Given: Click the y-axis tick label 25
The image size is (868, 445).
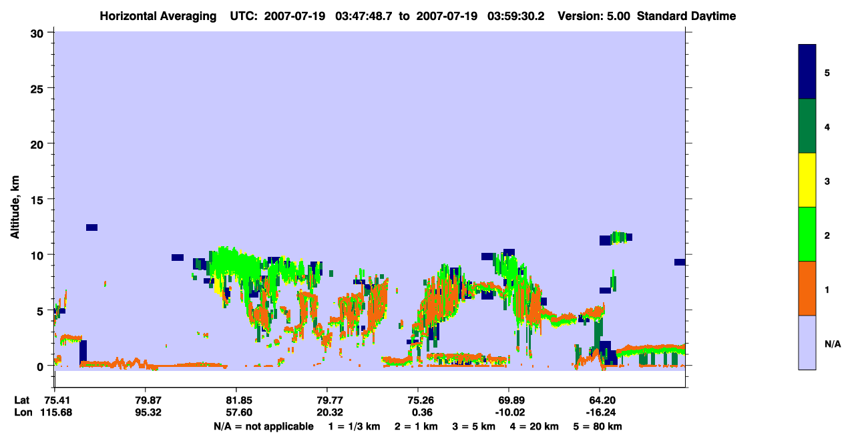Looking at the screenshot, I should click(39, 88).
